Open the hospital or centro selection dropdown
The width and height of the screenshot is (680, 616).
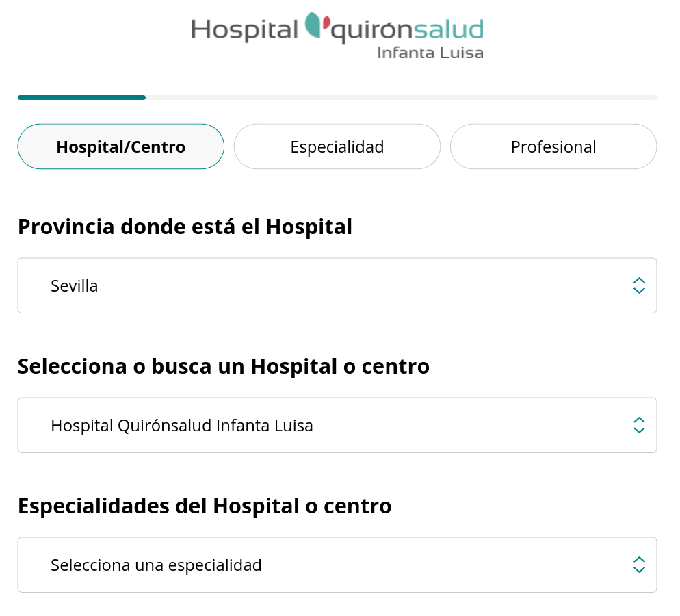(337, 426)
